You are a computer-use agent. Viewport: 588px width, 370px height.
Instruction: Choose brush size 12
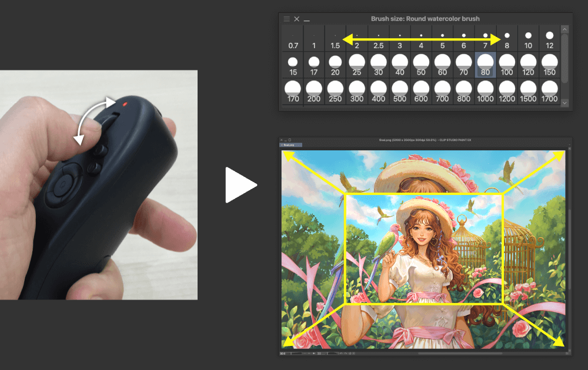click(x=549, y=37)
